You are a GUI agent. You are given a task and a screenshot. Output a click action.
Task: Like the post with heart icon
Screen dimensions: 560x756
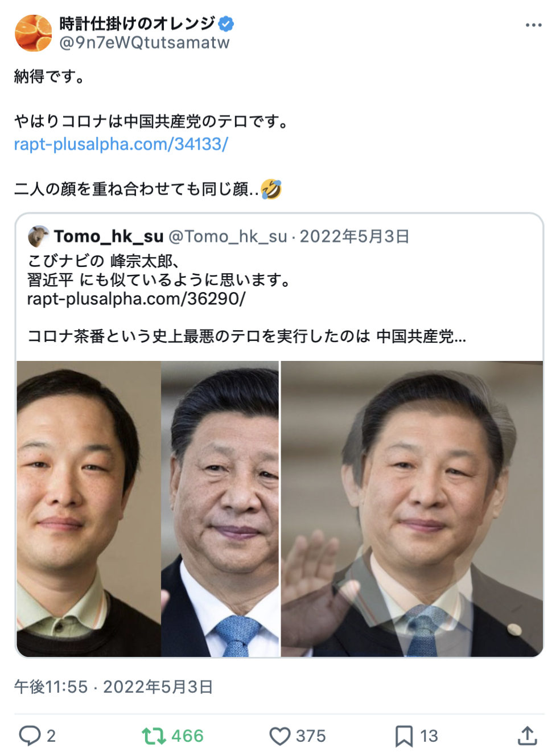(279, 736)
